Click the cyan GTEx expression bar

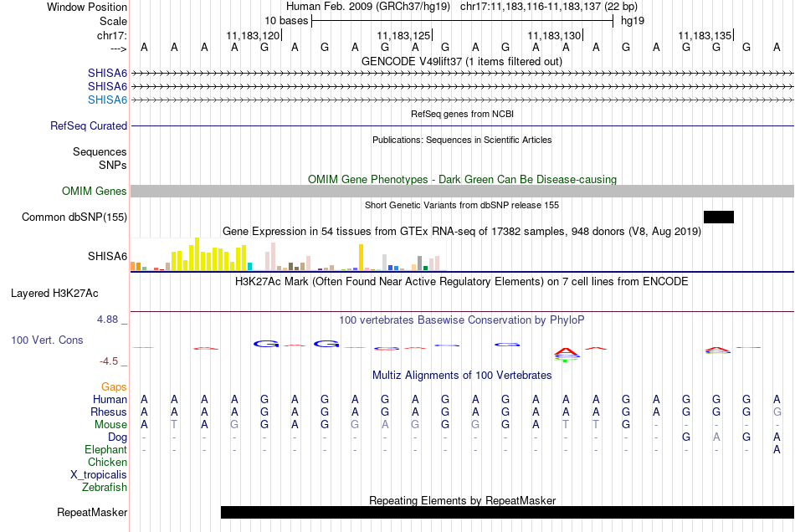[249, 267]
